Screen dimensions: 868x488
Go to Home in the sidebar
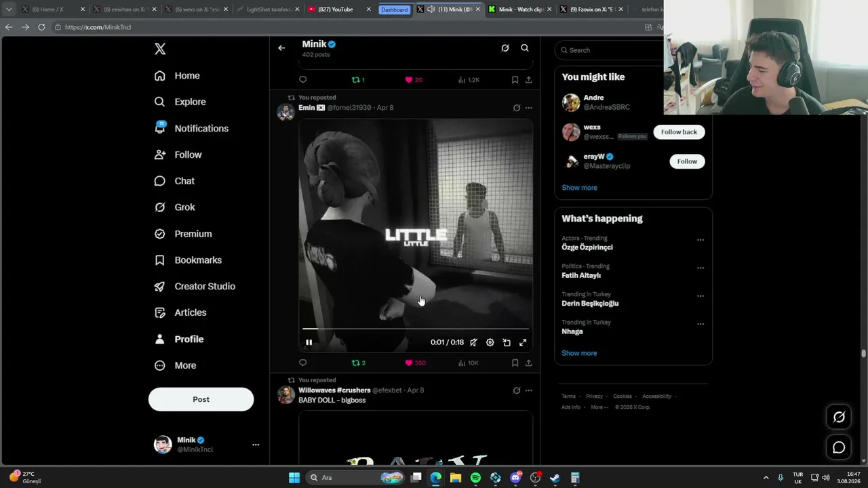[177, 76]
